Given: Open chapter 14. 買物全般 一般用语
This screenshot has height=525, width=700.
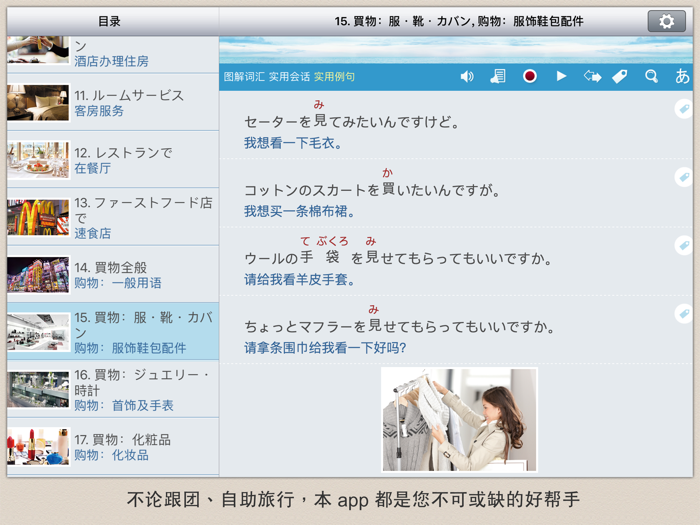Looking at the screenshot, I should (113, 275).
